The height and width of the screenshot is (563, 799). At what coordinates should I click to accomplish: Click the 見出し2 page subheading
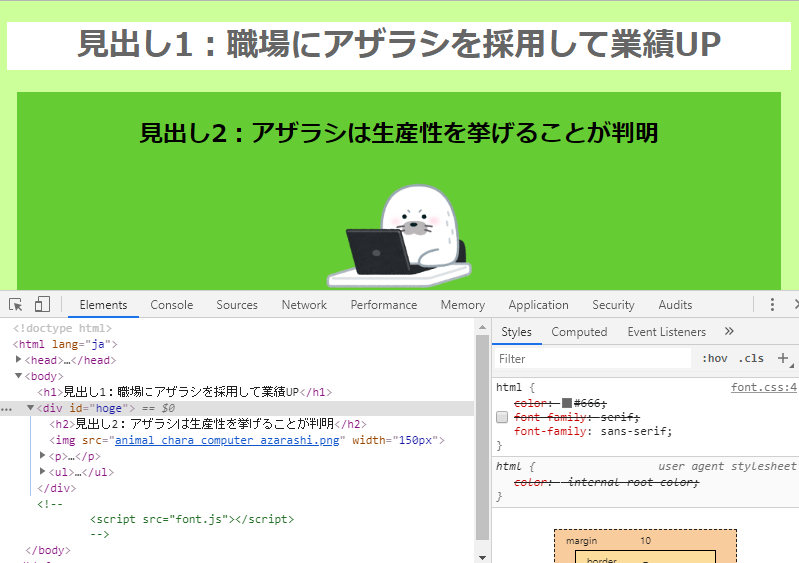coord(399,133)
